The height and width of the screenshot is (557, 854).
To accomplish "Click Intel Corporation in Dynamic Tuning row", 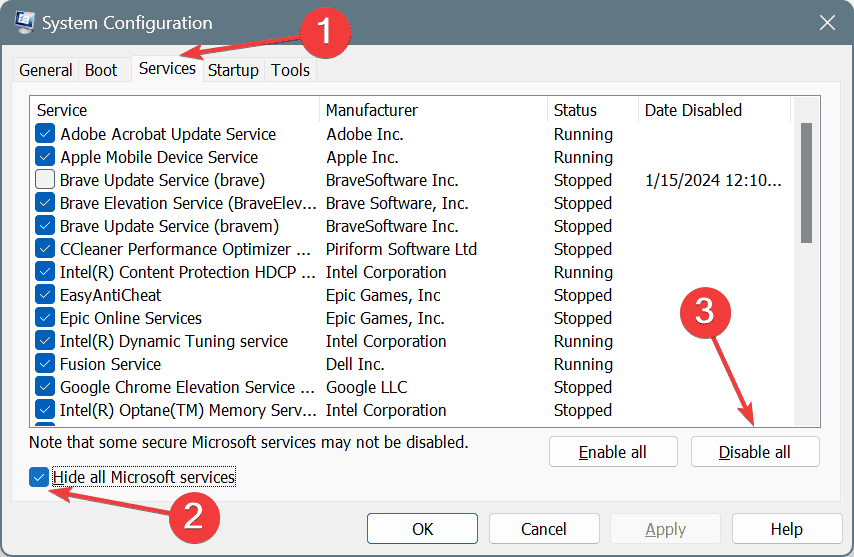I will coord(386,341).
